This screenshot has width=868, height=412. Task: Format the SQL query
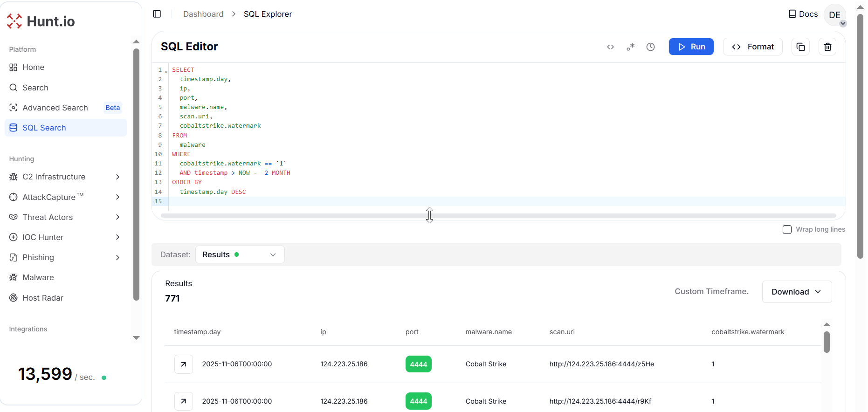pyautogui.click(x=753, y=47)
